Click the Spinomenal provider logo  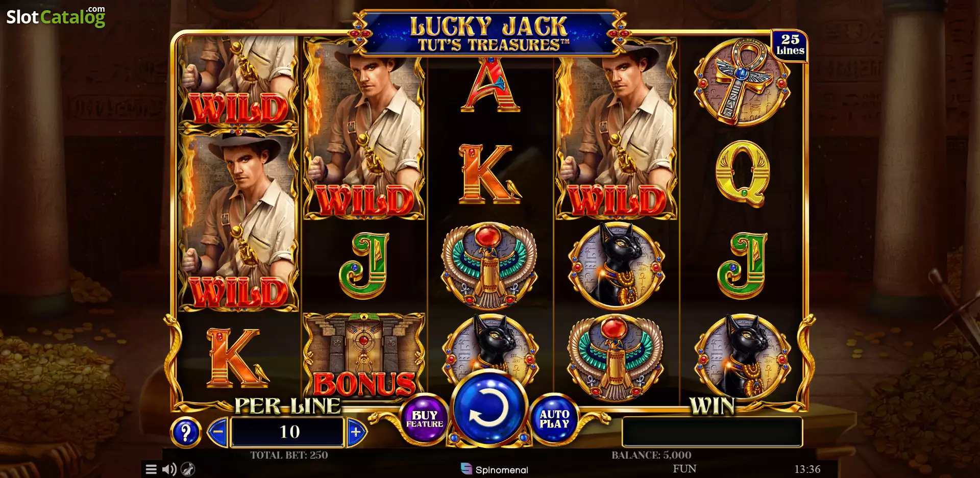point(494,469)
